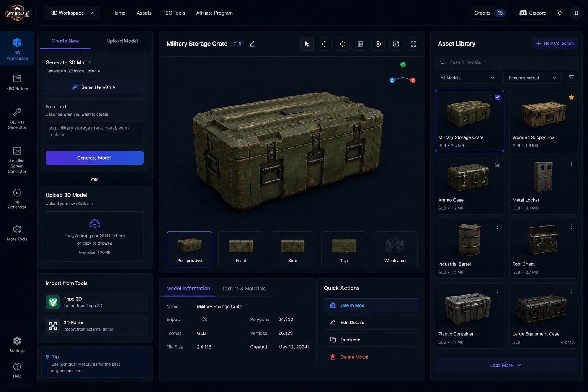Open the Texture & Materials tab
The image size is (588, 392).
point(244,289)
